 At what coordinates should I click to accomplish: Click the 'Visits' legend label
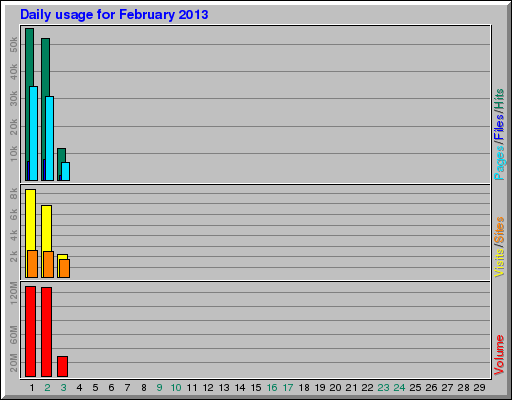[499, 263]
